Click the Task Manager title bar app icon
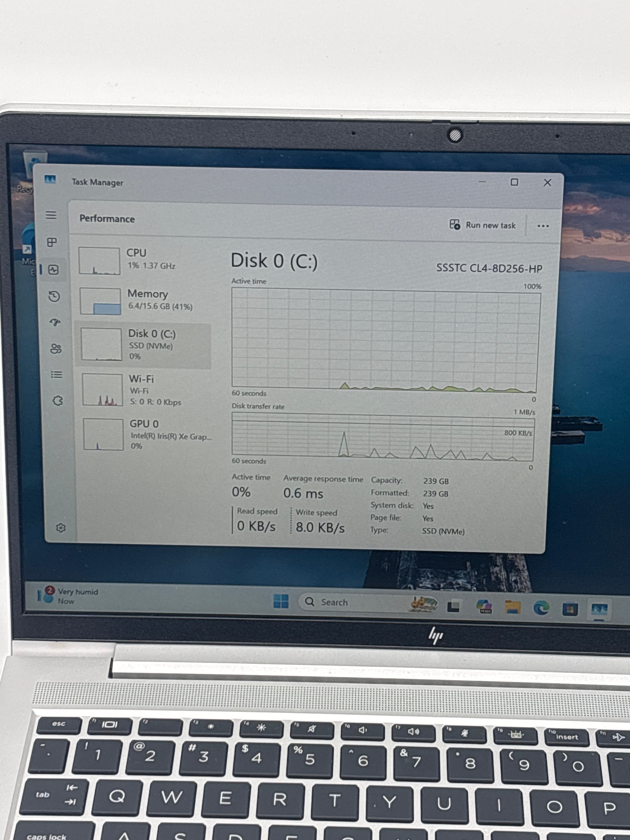The width and height of the screenshot is (630, 840). tap(50, 179)
